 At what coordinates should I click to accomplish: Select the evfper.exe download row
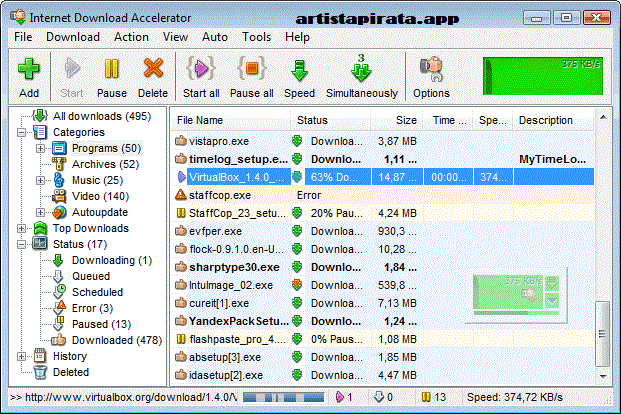click(x=383, y=231)
